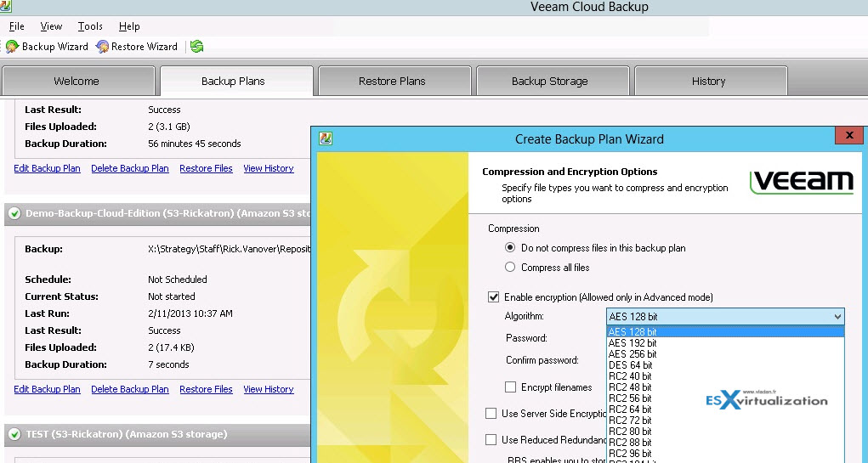Switch to the Backup Plans tab
This screenshot has height=463, width=868.
click(x=236, y=81)
